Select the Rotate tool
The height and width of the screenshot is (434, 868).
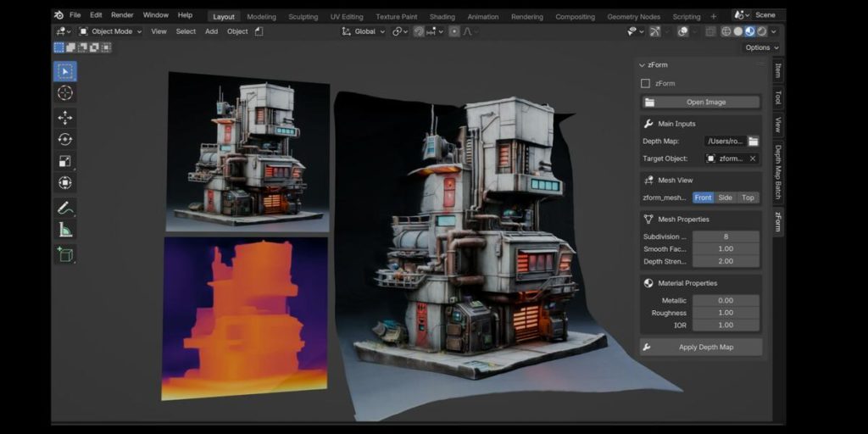pos(65,139)
